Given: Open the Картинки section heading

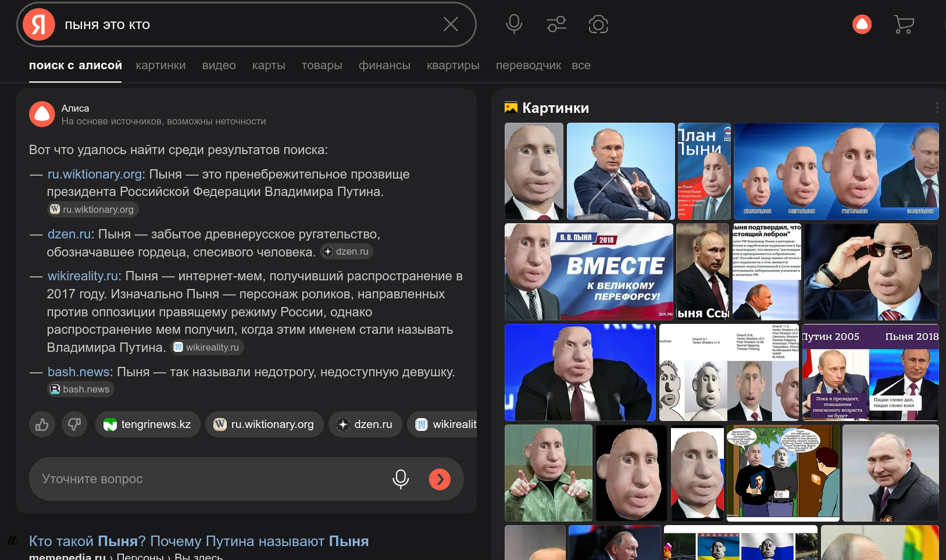Looking at the screenshot, I should pyautogui.click(x=555, y=108).
